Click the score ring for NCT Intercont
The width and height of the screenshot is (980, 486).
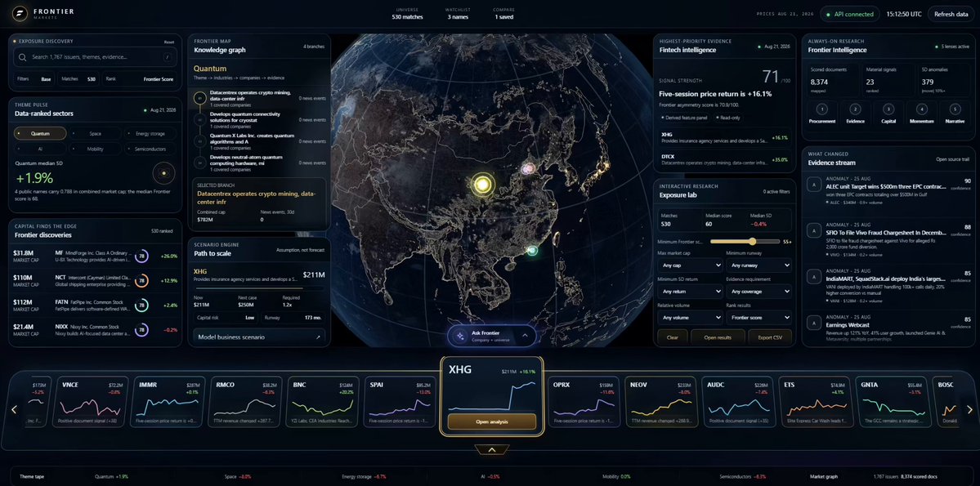142,280
